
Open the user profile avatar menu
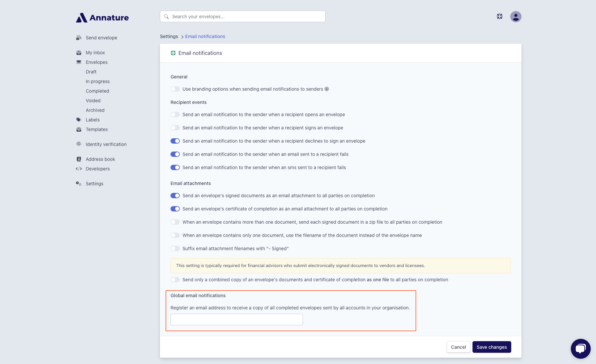pos(516,17)
